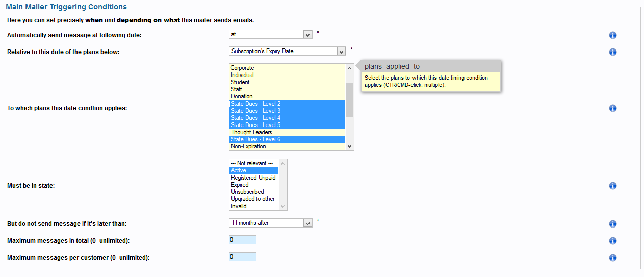
Task: Open the '11 months after' dropdown
Action: [x=270, y=223]
